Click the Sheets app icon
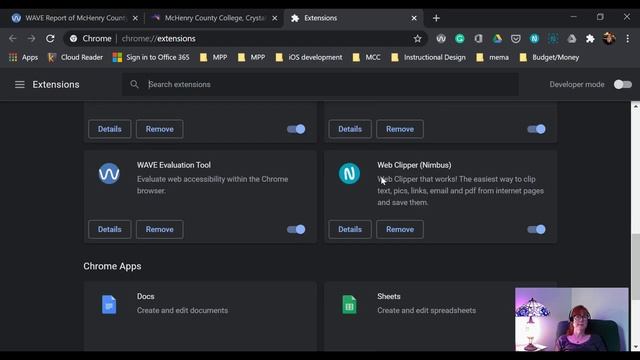 (x=349, y=304)
